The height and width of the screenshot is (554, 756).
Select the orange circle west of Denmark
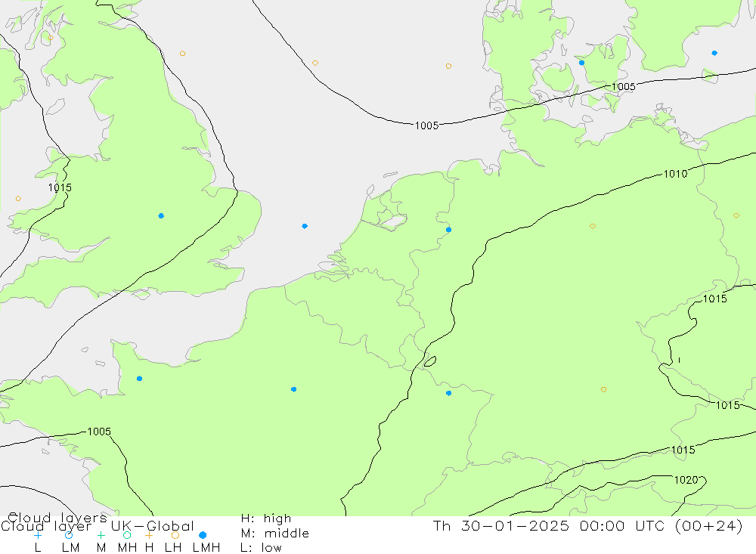click(x=448, y=66)
